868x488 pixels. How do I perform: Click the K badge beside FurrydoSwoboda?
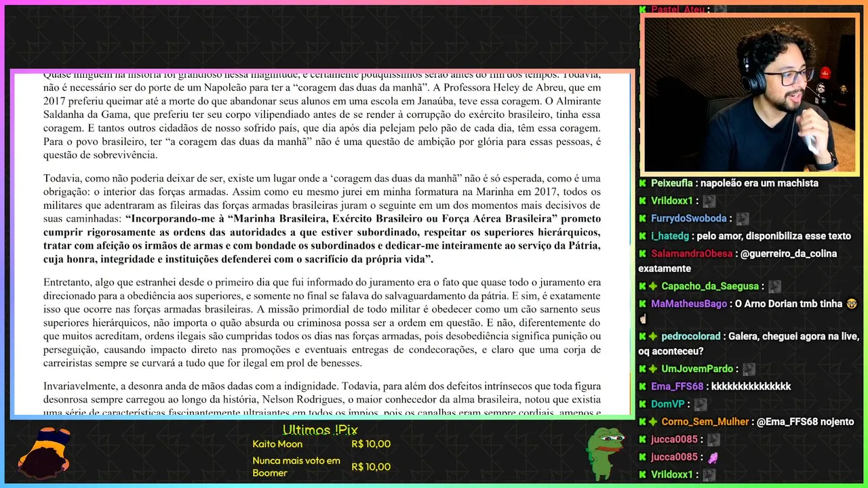coord(642,219)
